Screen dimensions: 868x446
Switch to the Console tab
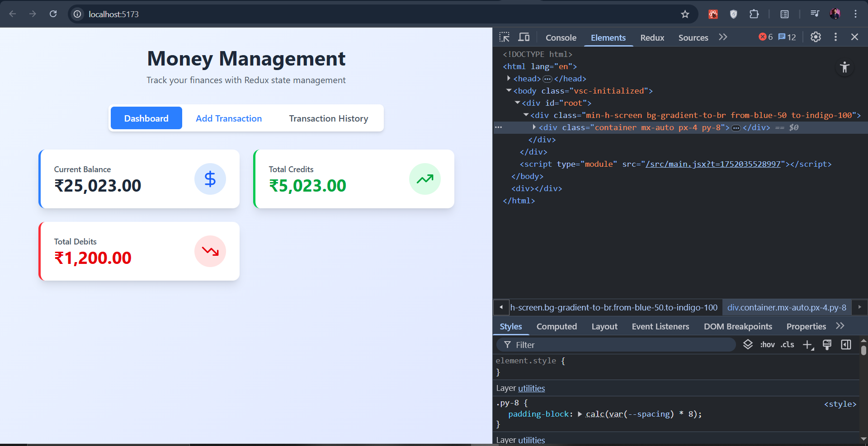[561, 38]
